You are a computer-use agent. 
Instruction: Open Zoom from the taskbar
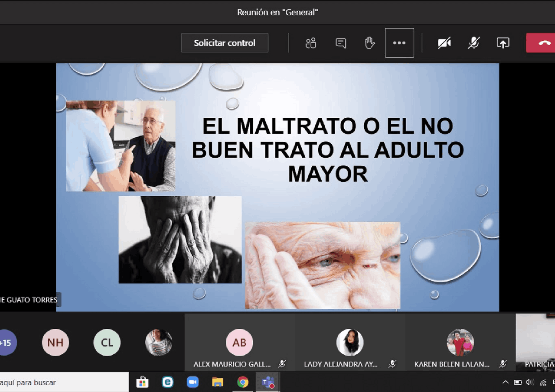click(x=192, y=382)
